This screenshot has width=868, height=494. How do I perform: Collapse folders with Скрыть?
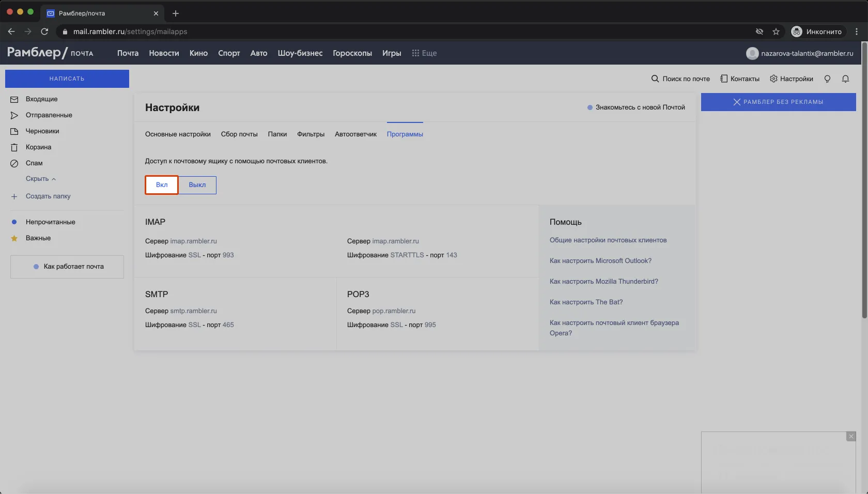click(x=41, y=179)
